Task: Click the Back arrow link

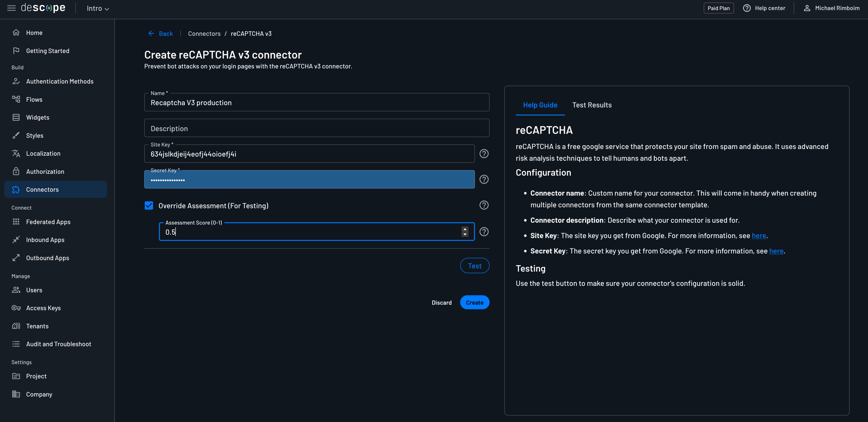Action: coord(160,33)
